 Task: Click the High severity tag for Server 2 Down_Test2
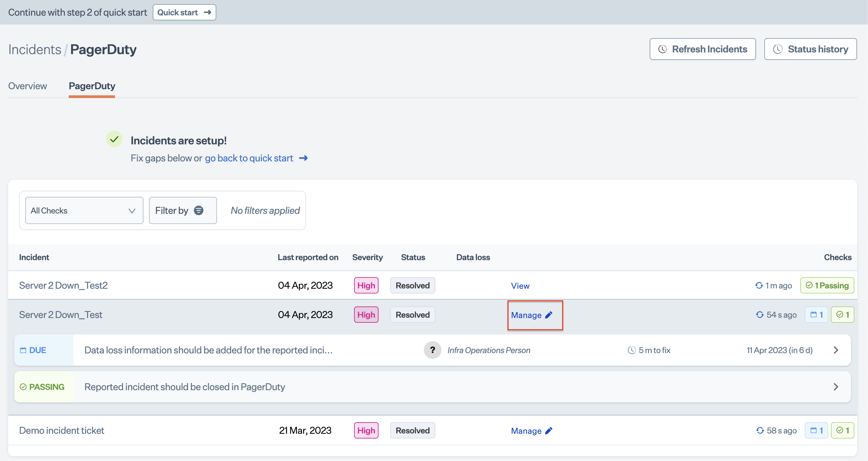(x=366, y=285)
